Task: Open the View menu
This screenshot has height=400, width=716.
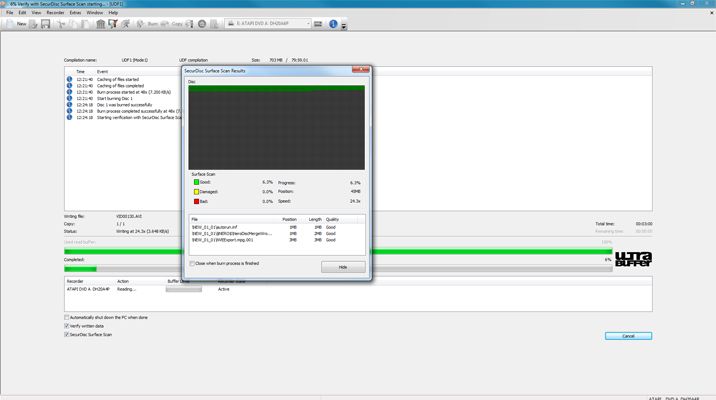Action: click(x=36, y=13)
